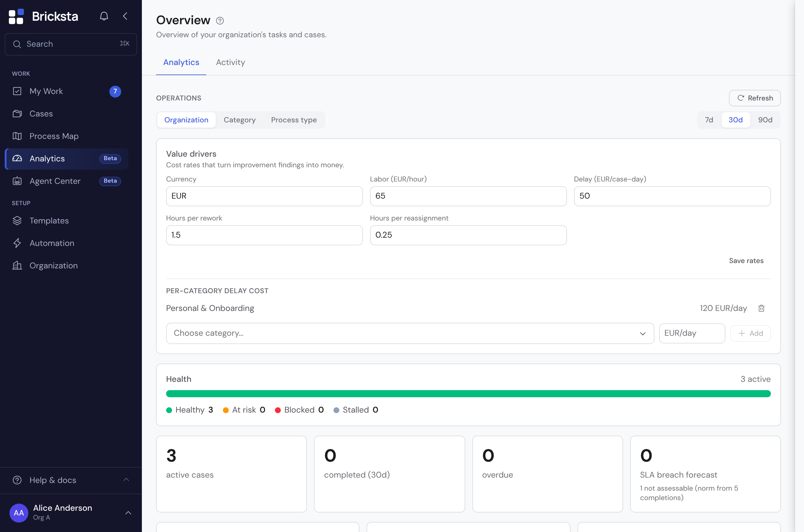Open Templates in the sidebar
This screenshot has width=804, height=532.
click(67, 220)
